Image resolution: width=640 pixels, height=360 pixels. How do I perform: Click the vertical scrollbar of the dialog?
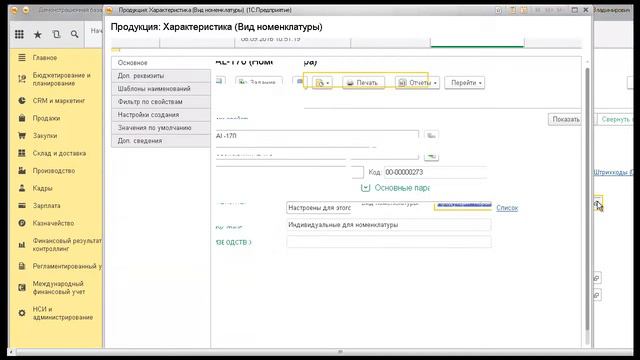point(587,199)
